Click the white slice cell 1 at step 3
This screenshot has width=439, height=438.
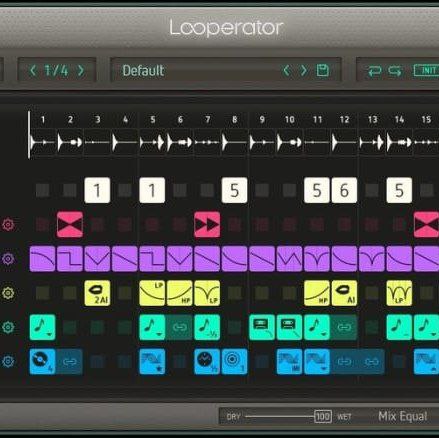(x=97, y=190)
